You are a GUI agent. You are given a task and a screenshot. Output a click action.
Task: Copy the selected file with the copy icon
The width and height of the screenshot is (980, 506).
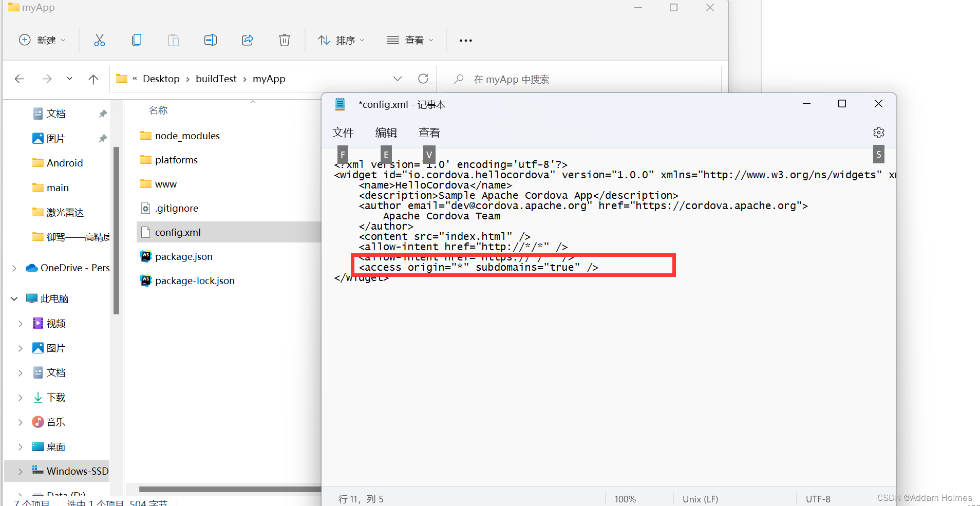[x=136, y=40]
